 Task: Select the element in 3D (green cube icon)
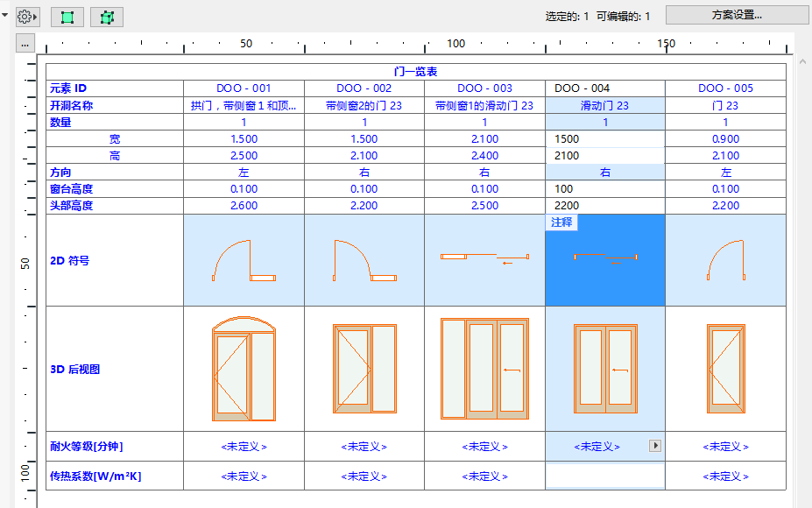click(105, 16)
